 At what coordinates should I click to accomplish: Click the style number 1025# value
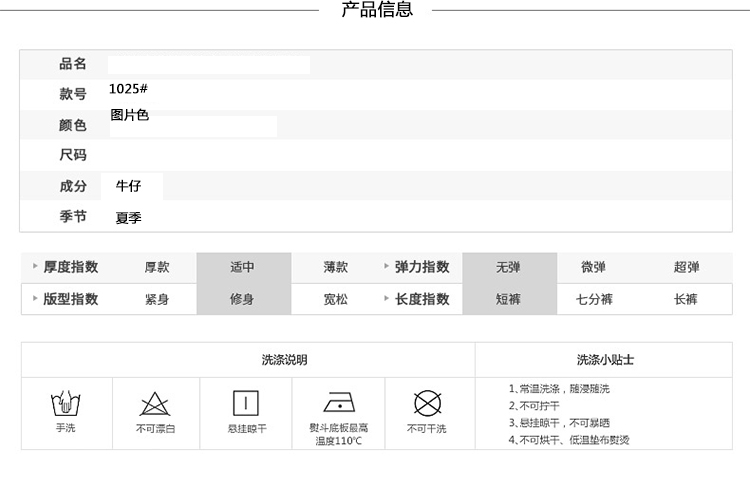click(129, 89)
